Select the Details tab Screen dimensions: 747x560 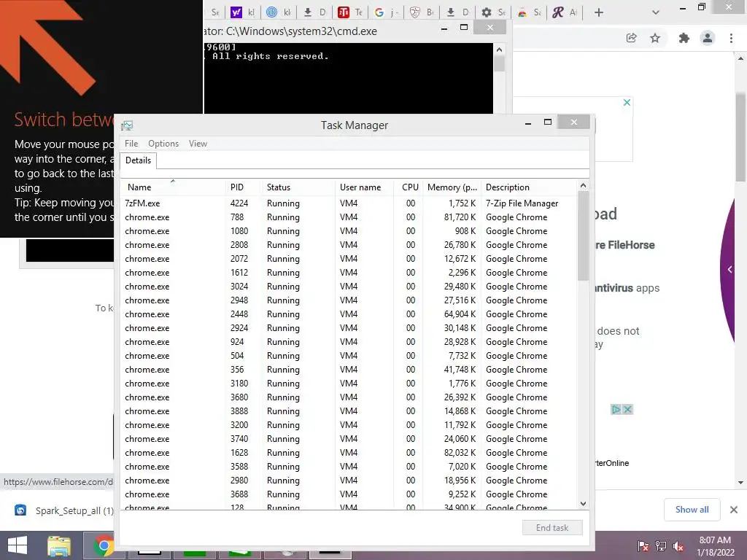click(138, 160)
